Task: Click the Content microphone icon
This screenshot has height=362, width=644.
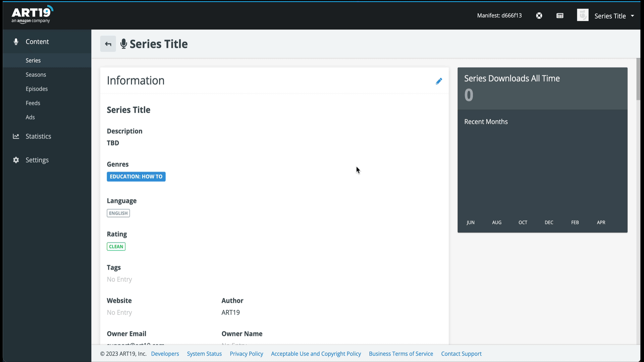Action: 16,42
